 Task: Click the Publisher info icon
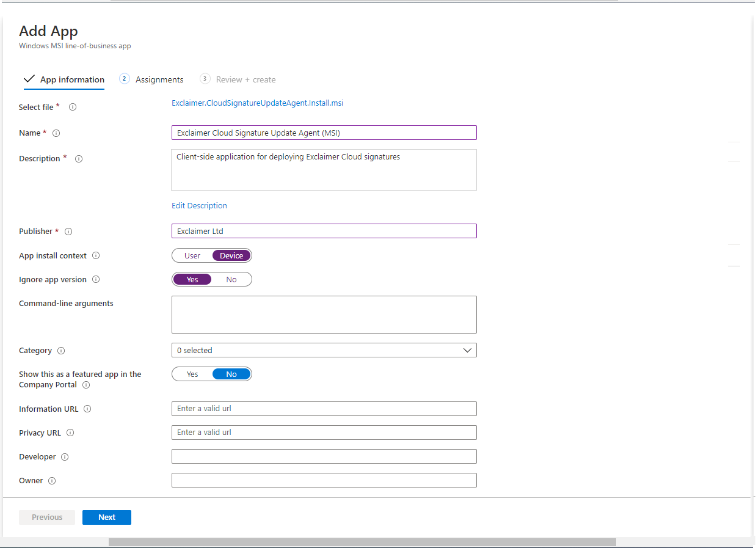point(68,231)
